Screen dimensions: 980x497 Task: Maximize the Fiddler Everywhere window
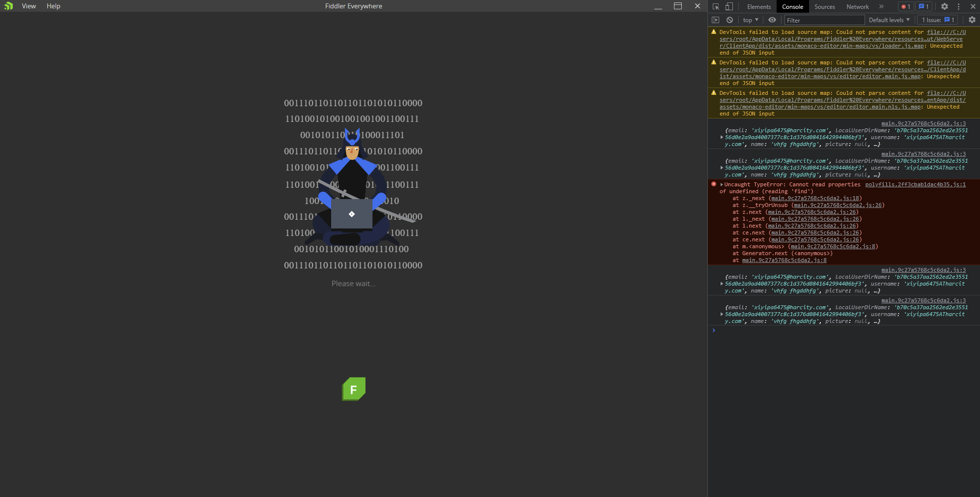tap(678, 6)
